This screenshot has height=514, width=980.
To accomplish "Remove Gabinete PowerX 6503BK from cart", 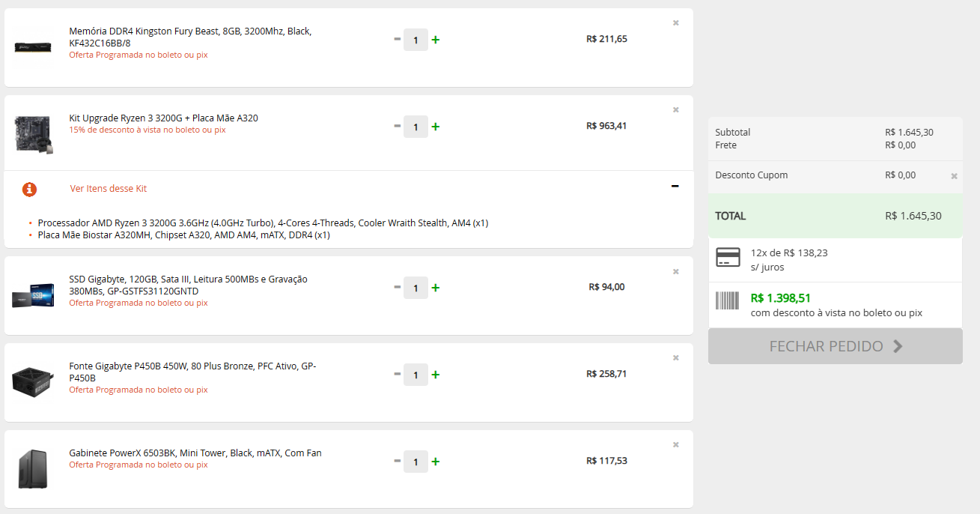I will point(676,444).
